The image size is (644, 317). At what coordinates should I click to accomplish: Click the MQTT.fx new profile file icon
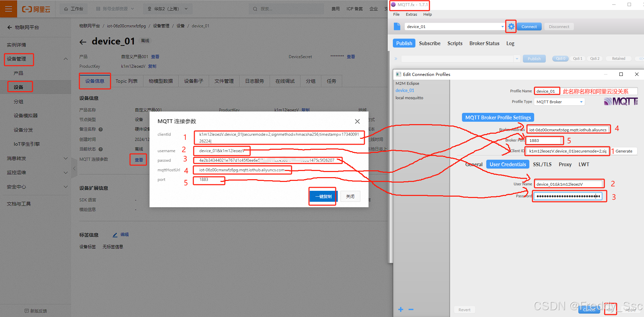coord(397,26)
